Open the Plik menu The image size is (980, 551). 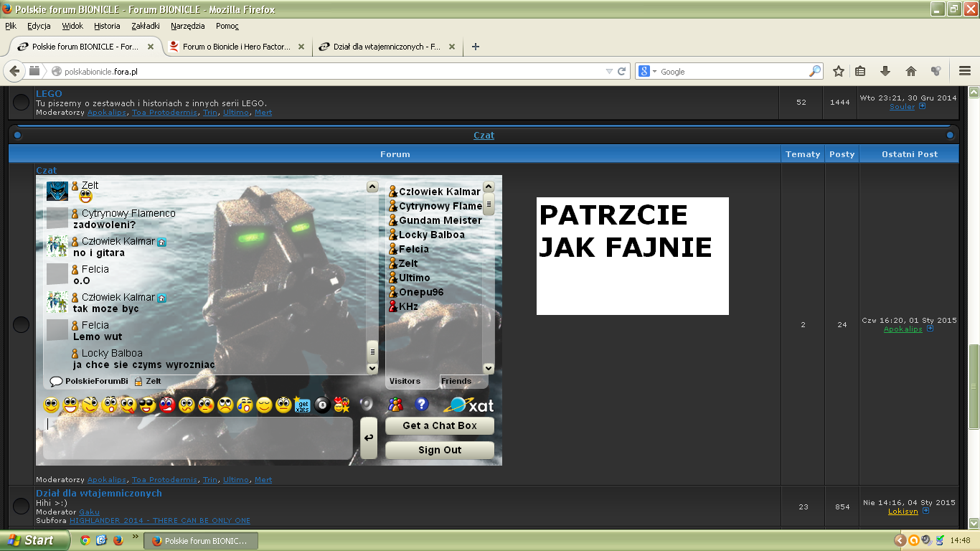point(11,26)
